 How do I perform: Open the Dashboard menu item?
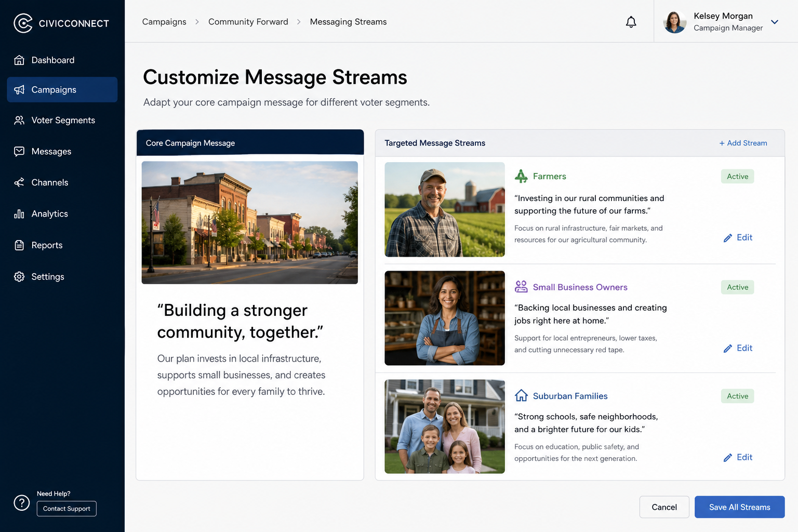coord(62,60)
